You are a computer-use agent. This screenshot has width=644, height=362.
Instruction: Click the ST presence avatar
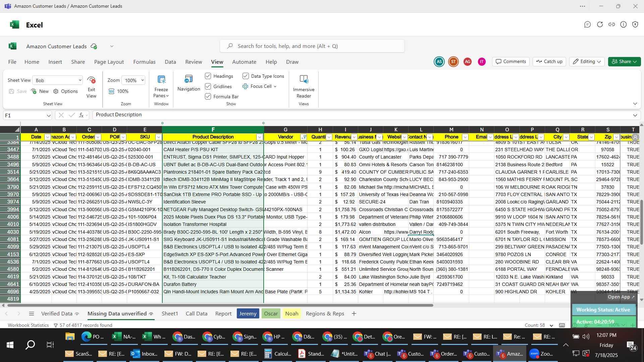(x=453, y=62)
